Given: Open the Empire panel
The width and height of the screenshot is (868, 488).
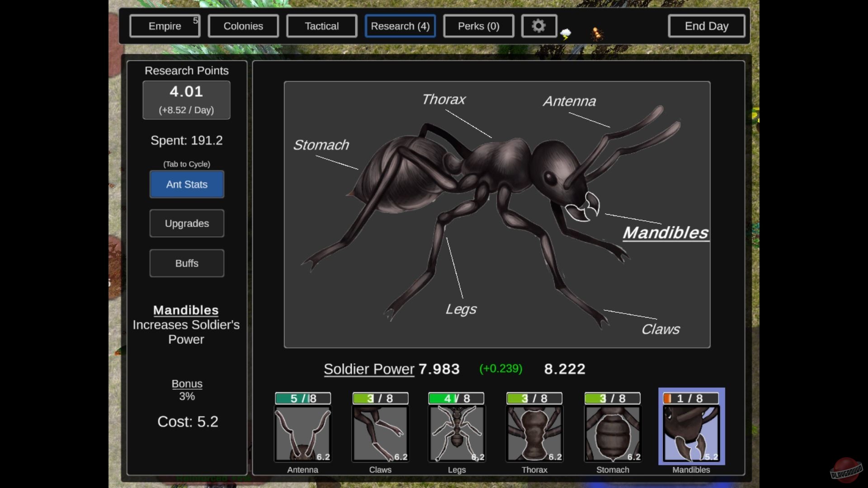Looking at the screenshot, I should point(165,26).
